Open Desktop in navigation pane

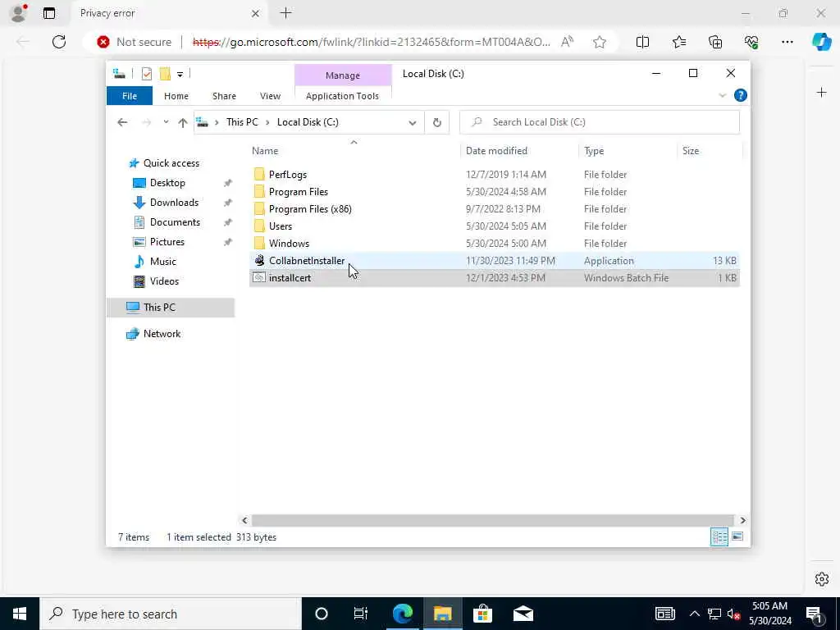pyautogui.click(x=167, y=183)
